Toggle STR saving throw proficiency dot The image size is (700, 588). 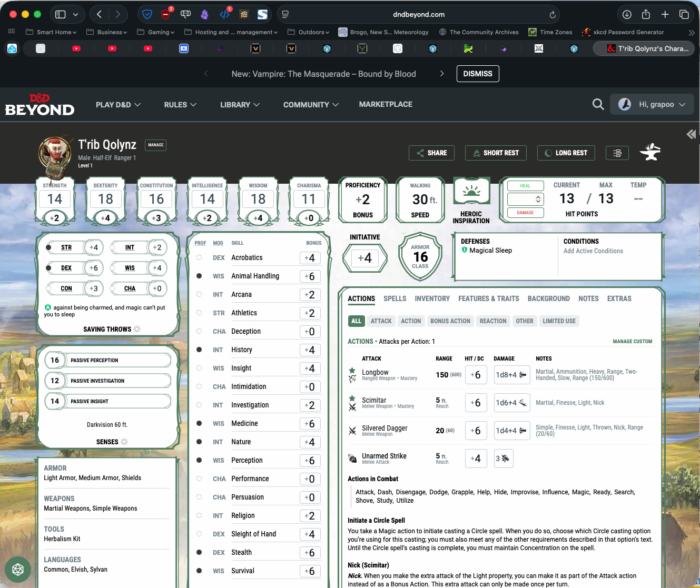(x=48, y=247)
